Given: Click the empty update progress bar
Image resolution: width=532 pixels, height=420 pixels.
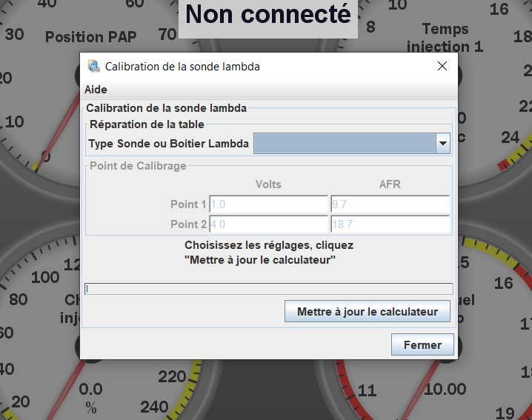Looking at the screenshot, I should pos(268,289).
